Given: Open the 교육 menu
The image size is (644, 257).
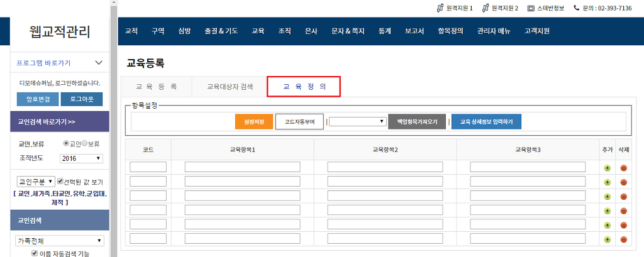Looking at the screenshot, I should pyautogui.click(x=258, y=31).
